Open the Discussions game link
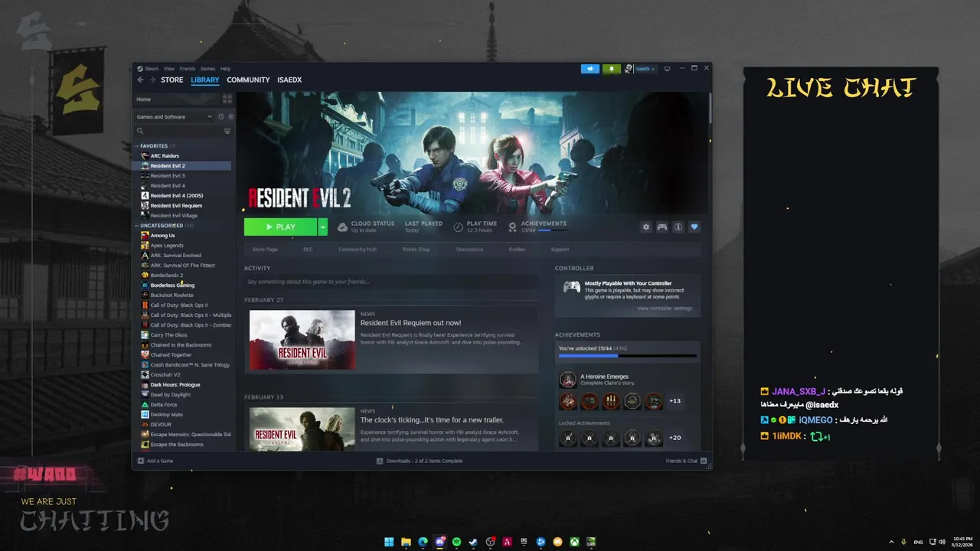Screen dimensions: 980x551 pyautogui.click(x=469, y=249)
